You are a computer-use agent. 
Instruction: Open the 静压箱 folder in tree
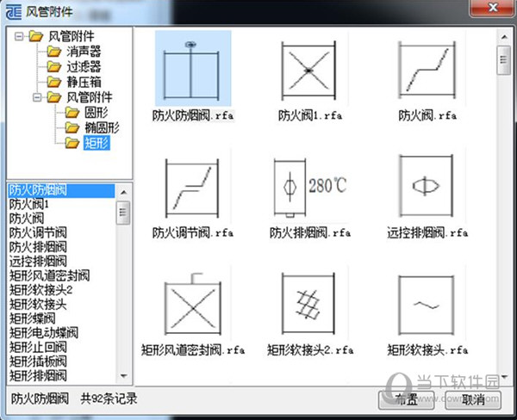pyautogui.click(x=84, y=82)
